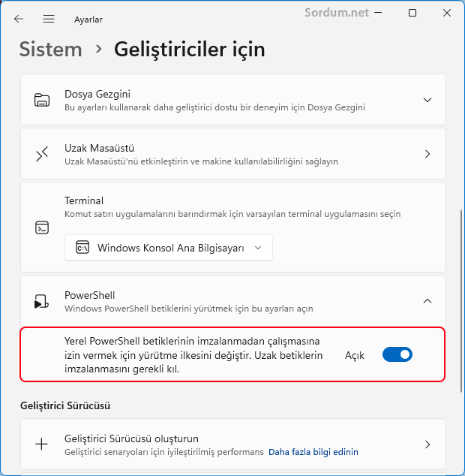Click the Daha fazla bilgi edinin link

pyautogui.click(x=313, y=452)
